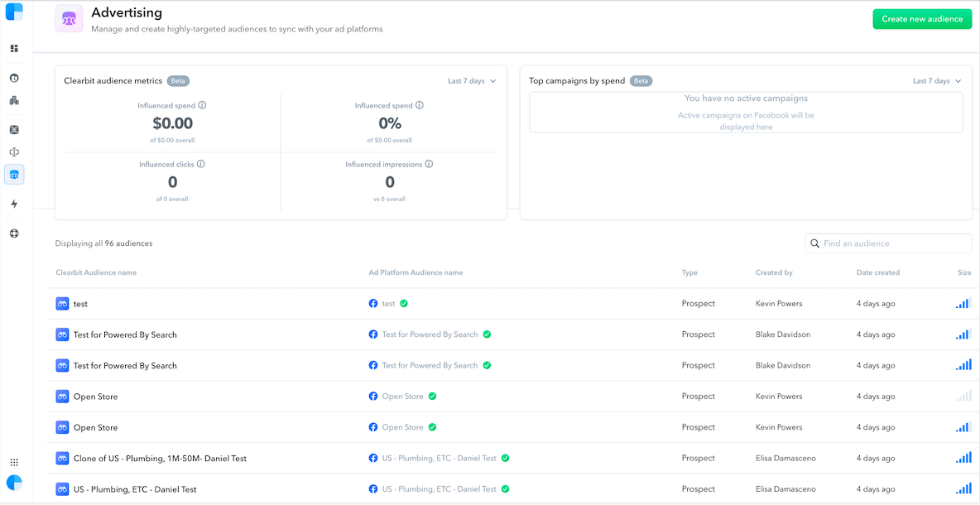Click 'You have no active campaigns' message
The width and height of the screenshot is (980, 505).
point(746,99)
